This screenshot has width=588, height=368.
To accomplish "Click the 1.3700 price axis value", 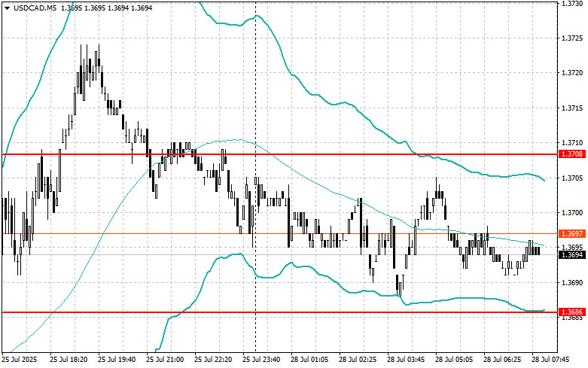I will coord(572,212).
